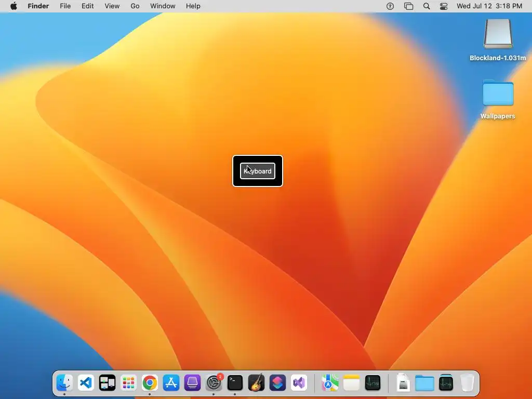The image size is (532, 399).
Task: Open the disk image document in the Dock
Action: pyautogui.click(x=403, y=383)
